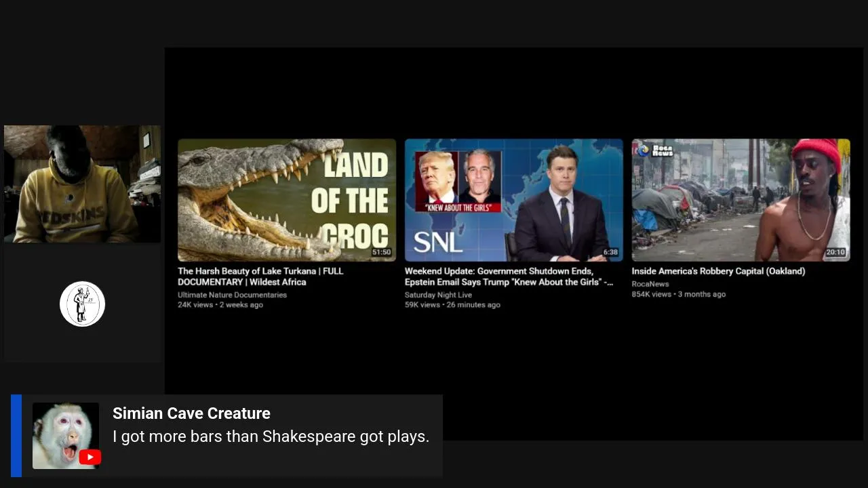This screenshot has width=868, height=488.
Task: Click '59K views • 26 minutes ago' text
Action: pos(452,305)
